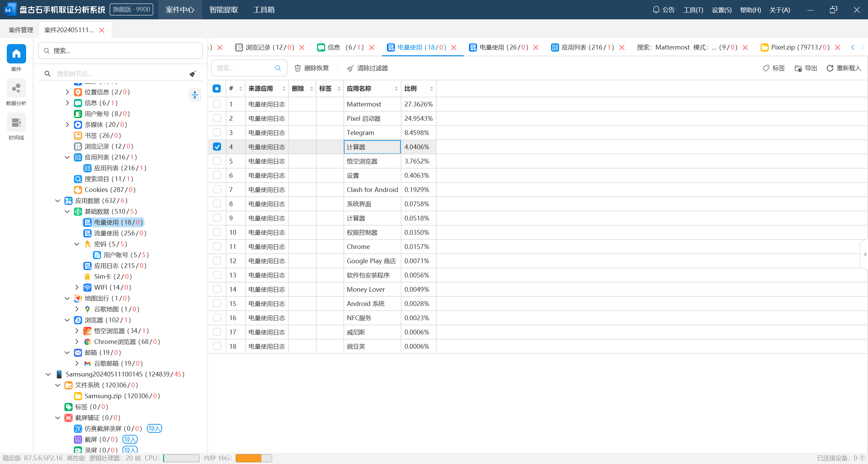This screenshot has height=464, width=868.
Task: Toggle the select-all header checkbox
Action: pyautogui.click(x=217, y=89)
